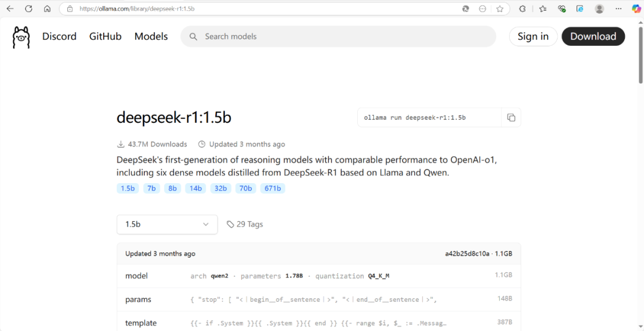Select the 14b size tag
This screenshot has height=331, width=644.
(x=196, y=188)
